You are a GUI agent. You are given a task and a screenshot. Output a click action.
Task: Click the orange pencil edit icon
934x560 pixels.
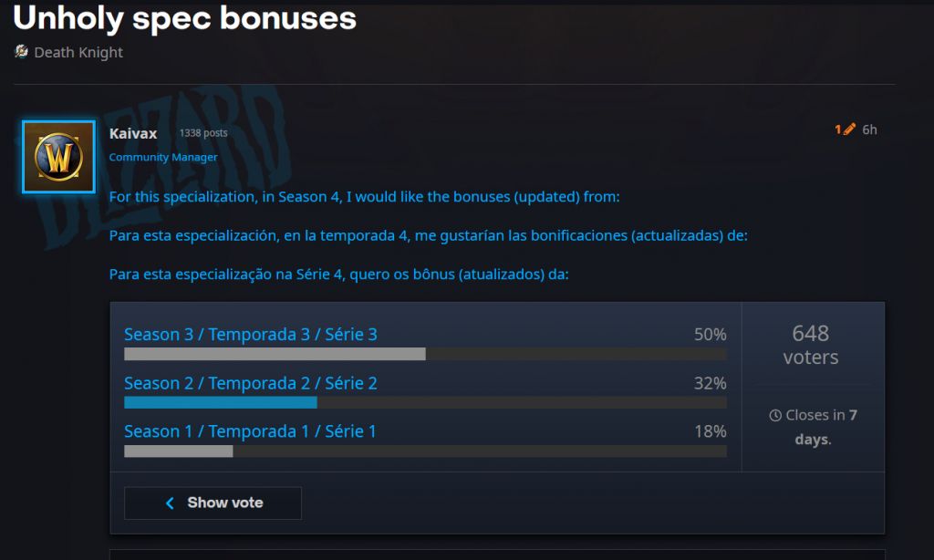coord(849,130)
